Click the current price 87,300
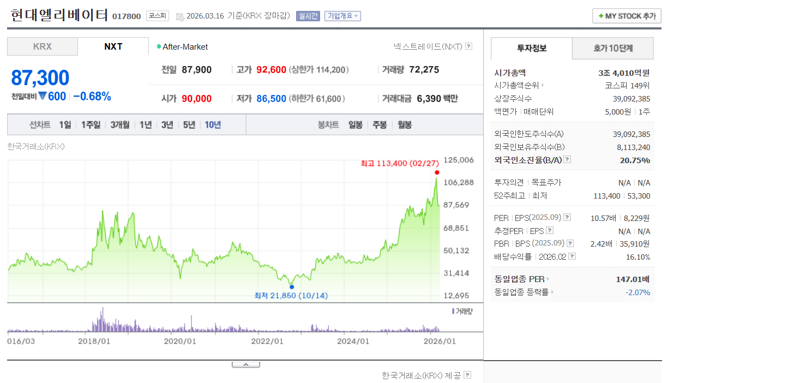The width and height of the screenshot is (800, 383). (40, 78)
